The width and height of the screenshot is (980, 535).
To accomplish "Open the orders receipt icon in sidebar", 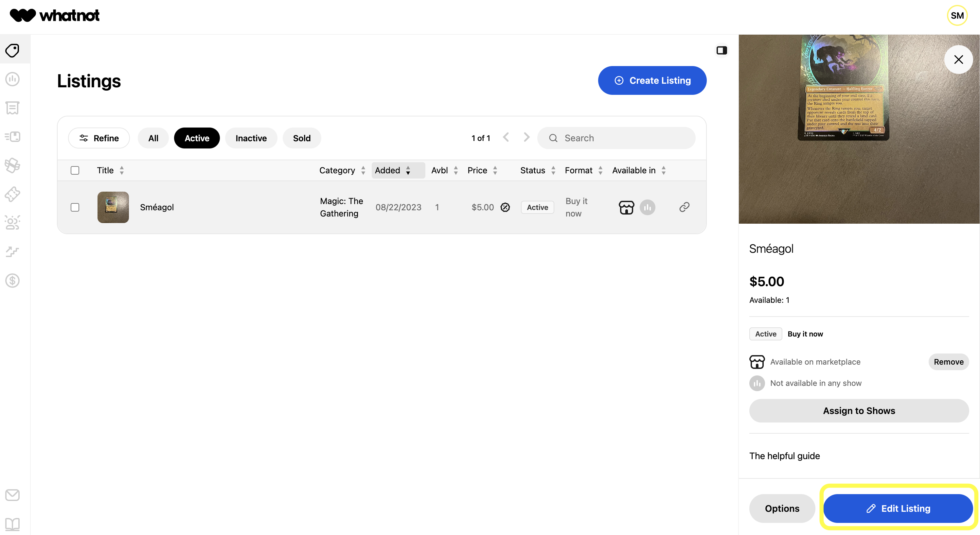I will (12, 108).
